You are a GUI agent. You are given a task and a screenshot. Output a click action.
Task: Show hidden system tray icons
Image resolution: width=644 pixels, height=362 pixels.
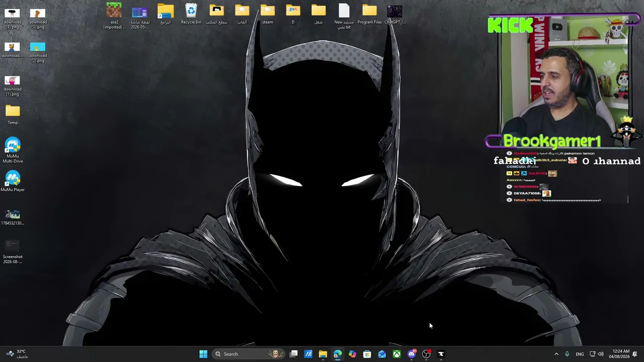click(556, 354)
